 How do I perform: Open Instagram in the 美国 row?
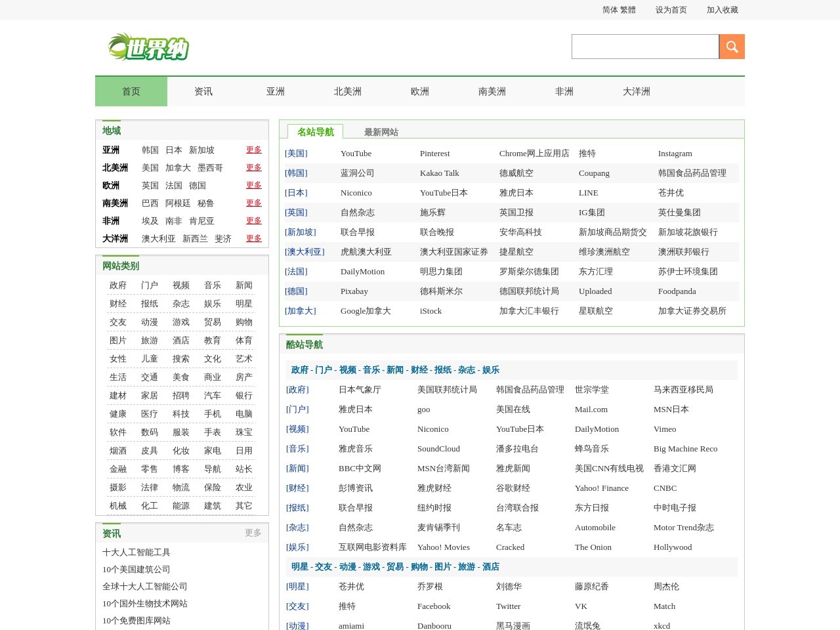coord(675,154)
